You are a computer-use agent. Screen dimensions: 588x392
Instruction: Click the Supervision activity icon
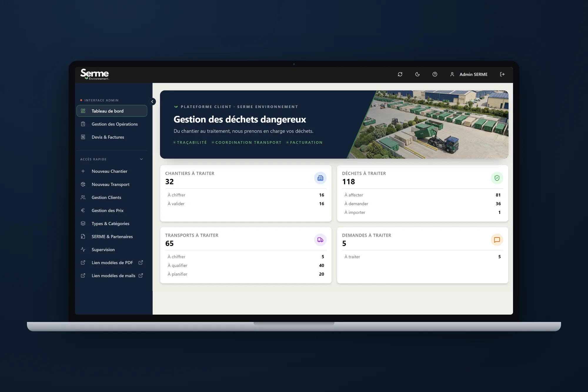(x=83, y=249)
